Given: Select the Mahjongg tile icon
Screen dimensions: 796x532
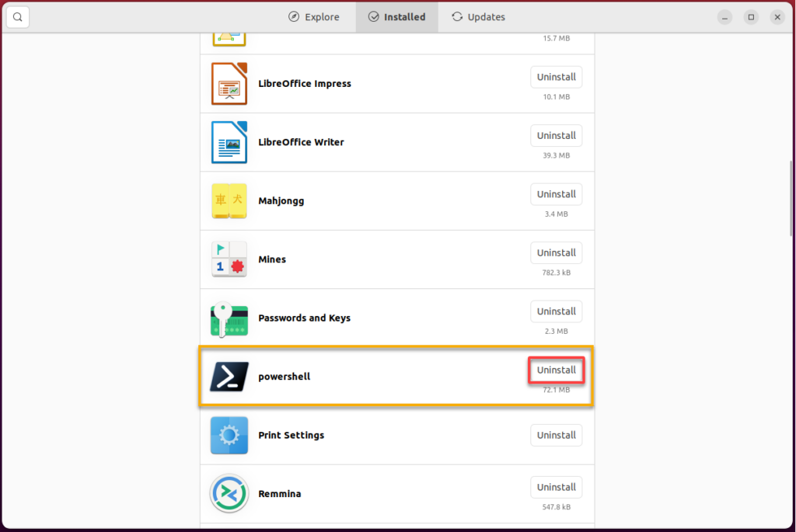Looking at the screenshot, I should [229, 200].
